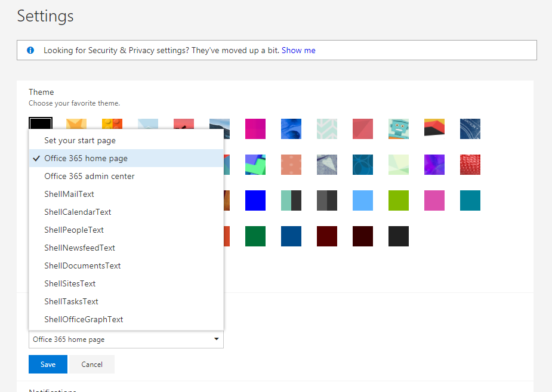Cancel the settings changes
The height and width of the screenshot is (392, 552).
92,364
